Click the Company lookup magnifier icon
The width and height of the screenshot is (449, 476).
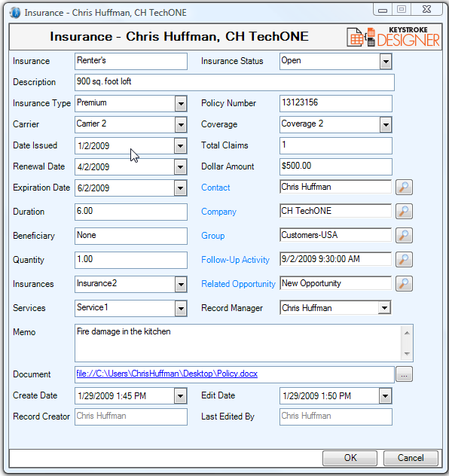(404, 212)
